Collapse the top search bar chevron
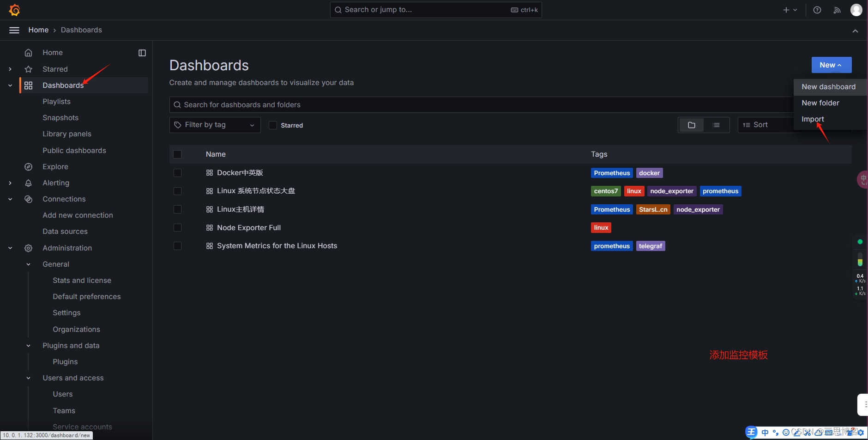Viewport: 868px width, 440px height. tap(855, 31)
